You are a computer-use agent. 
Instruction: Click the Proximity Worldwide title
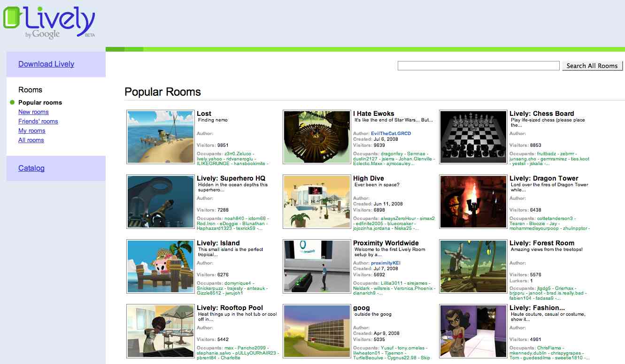tap(386, 243)
